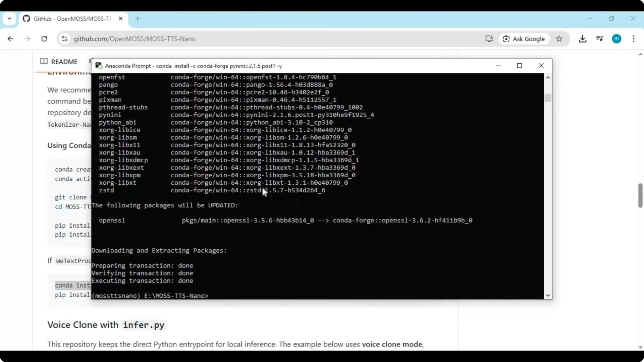Click the pynini package row in terminal
The image size is (644, 362).
[236, 115]
